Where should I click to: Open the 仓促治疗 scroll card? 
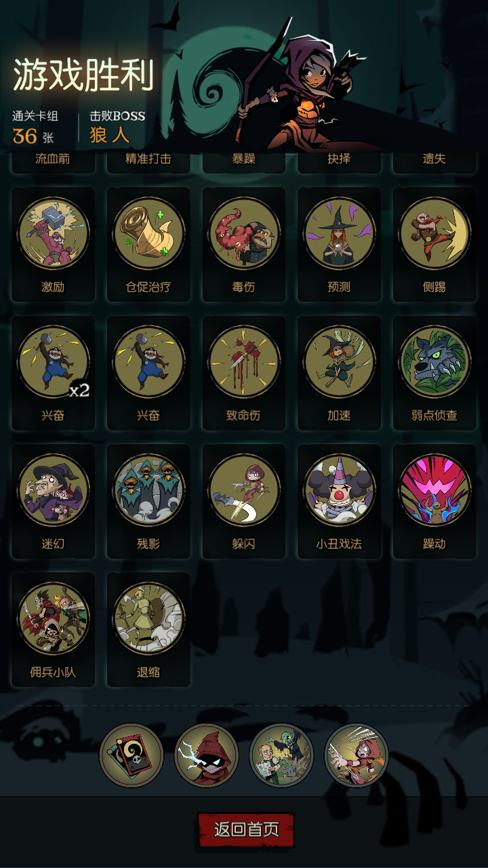(x=148, y=233)
